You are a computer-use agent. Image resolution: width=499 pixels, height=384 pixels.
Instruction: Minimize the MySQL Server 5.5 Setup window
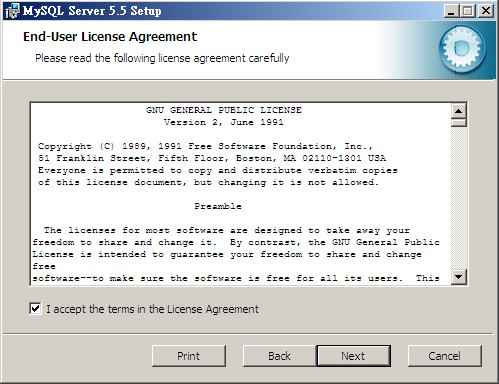click(451, 11)
